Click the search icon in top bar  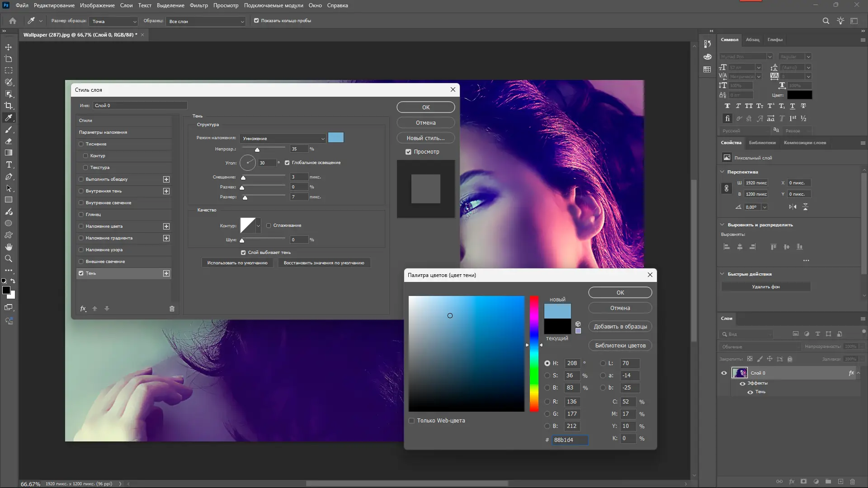click(x=826, y=21)
